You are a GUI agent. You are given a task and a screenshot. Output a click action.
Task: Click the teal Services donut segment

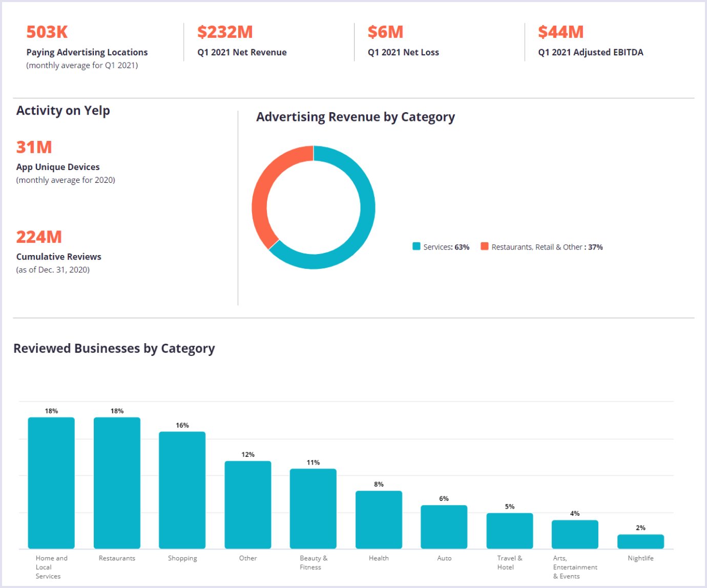(x=367, y=207)
